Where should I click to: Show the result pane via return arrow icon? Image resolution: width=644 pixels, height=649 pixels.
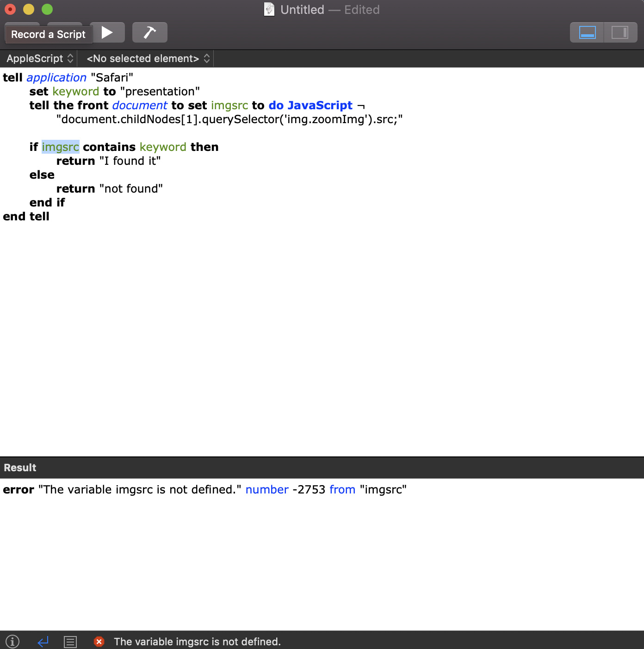(x=43, y=642)
